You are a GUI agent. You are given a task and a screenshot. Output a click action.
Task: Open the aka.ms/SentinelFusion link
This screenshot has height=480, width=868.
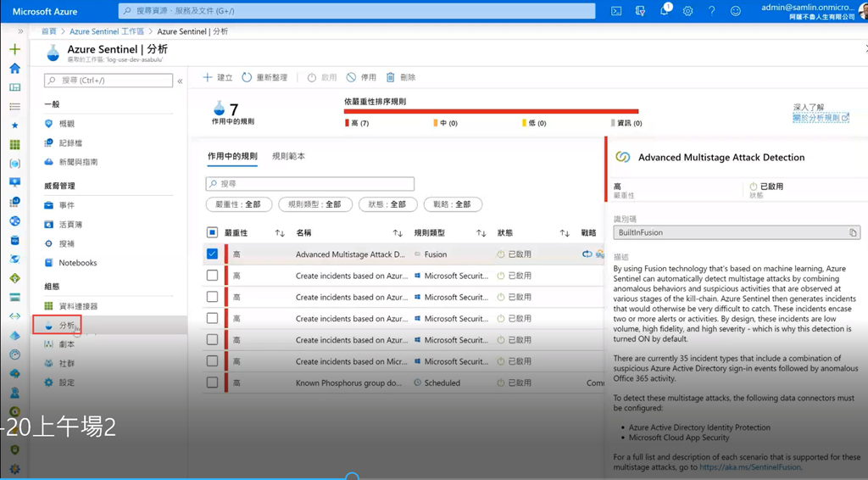(750, 467)
